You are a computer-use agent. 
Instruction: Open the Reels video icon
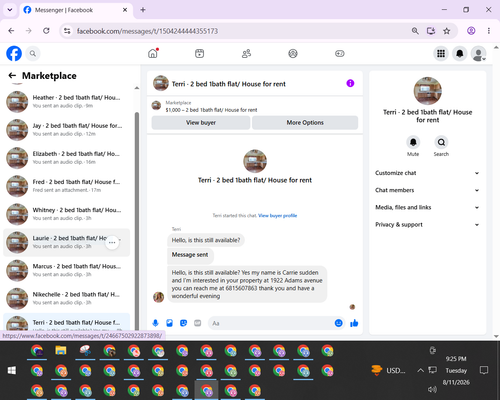pyautogui.click(x=199, y=53)
